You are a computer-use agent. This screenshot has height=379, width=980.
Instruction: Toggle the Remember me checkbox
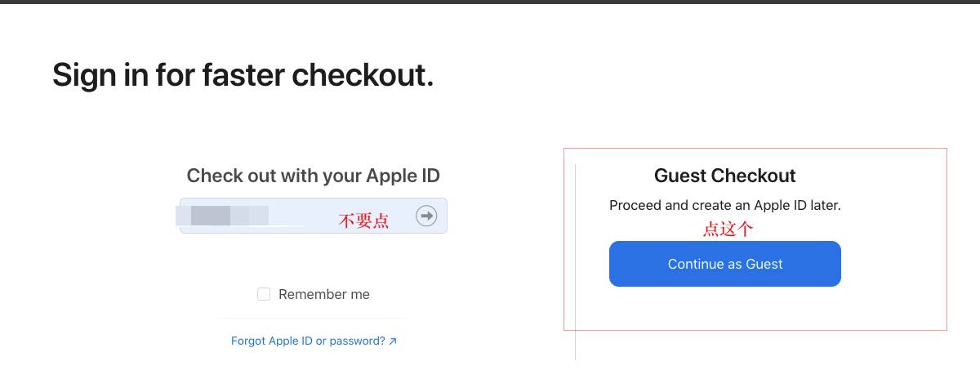point(264,294)
